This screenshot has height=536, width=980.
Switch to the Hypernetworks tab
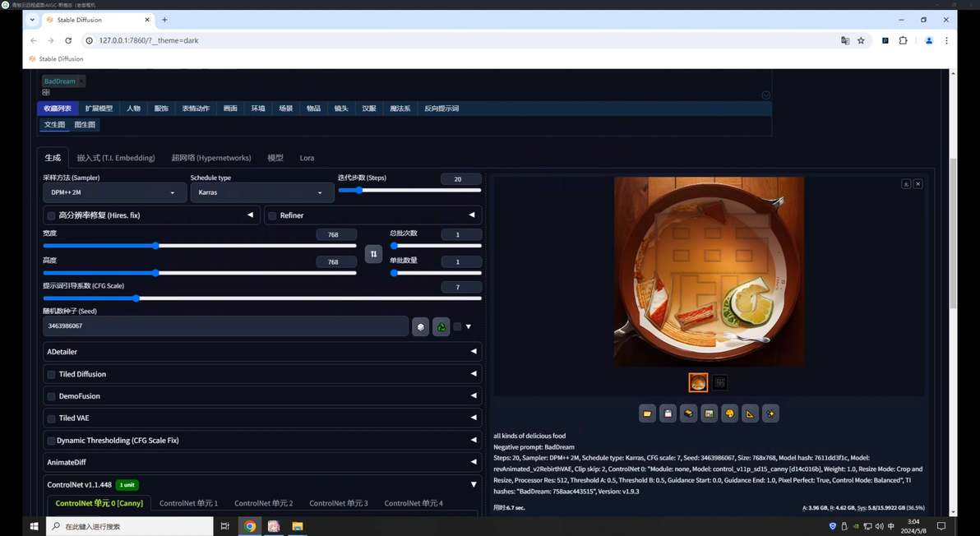click(x=211, y=158)
